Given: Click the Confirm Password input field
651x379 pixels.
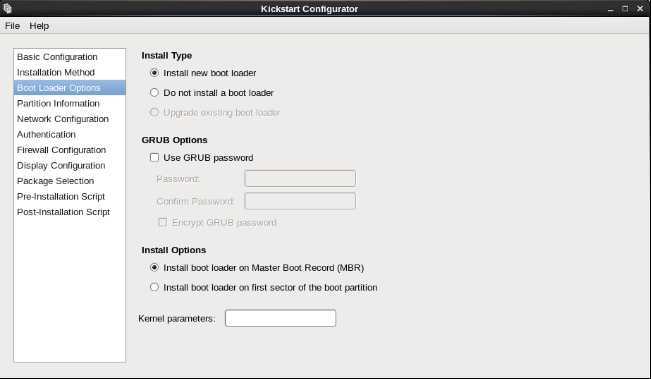Looking at the screenshot, I should [300, 201].
